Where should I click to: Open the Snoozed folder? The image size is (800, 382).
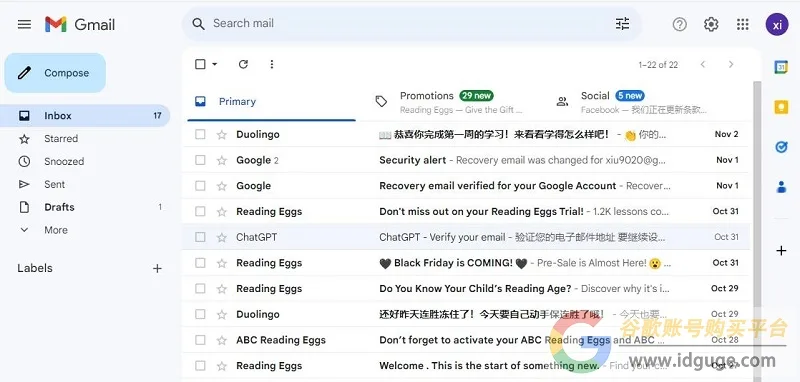pyautogui.click(x=64, y=162)
